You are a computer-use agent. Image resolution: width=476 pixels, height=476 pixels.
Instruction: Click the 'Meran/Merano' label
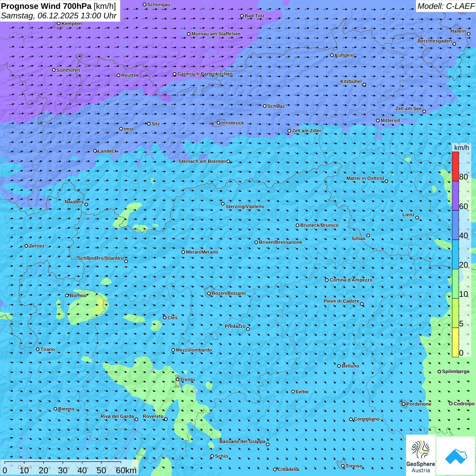tap(202, 252)
